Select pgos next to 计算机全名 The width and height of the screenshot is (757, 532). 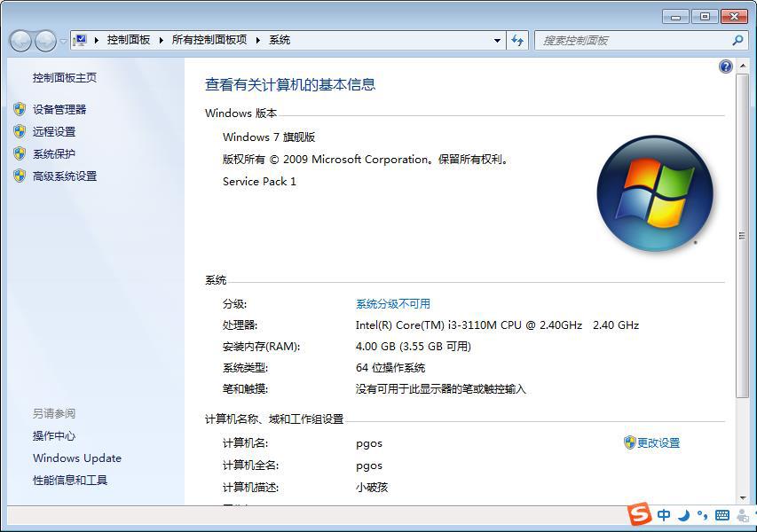tap(369, 465)
